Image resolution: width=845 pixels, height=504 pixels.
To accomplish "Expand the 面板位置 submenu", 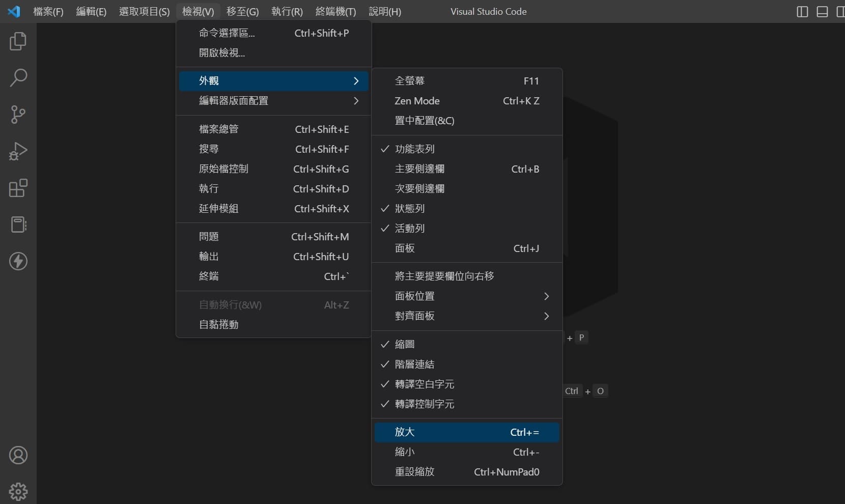I will (467, 296).
